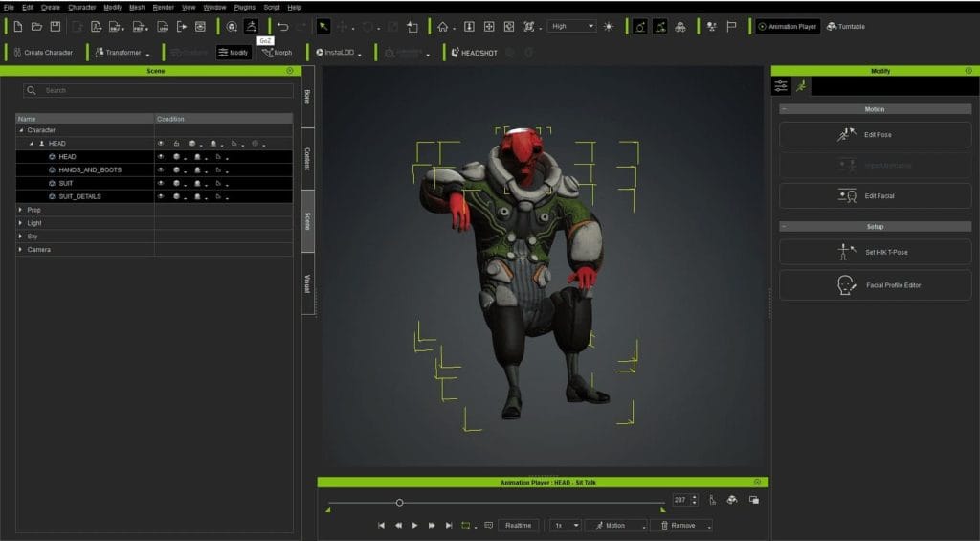Screen dimensions: 980x541
Task: Toggle the Animation Player button
Action: (x=787, y=27)
